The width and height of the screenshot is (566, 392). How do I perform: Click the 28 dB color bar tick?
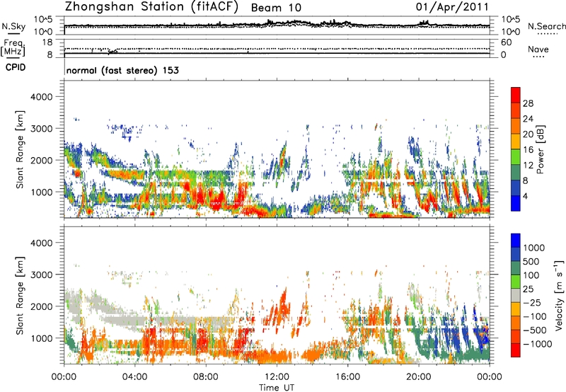pyautogui.click(x=528, y=103)
